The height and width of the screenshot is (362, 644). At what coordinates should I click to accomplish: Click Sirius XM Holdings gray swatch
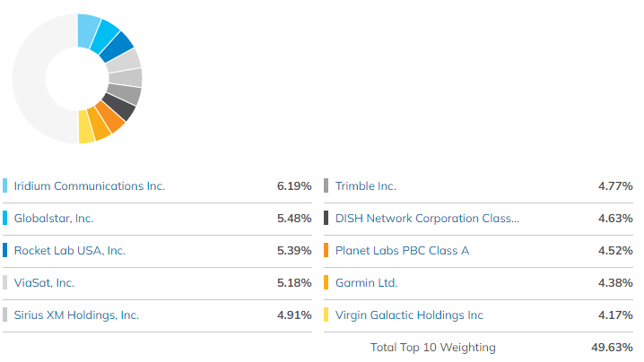5,315
